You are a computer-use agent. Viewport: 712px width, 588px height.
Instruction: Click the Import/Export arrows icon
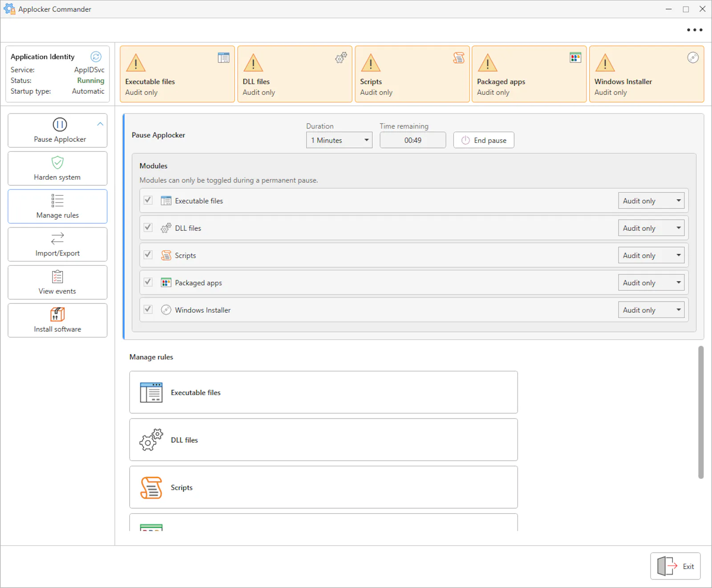[x=57, y=239]
